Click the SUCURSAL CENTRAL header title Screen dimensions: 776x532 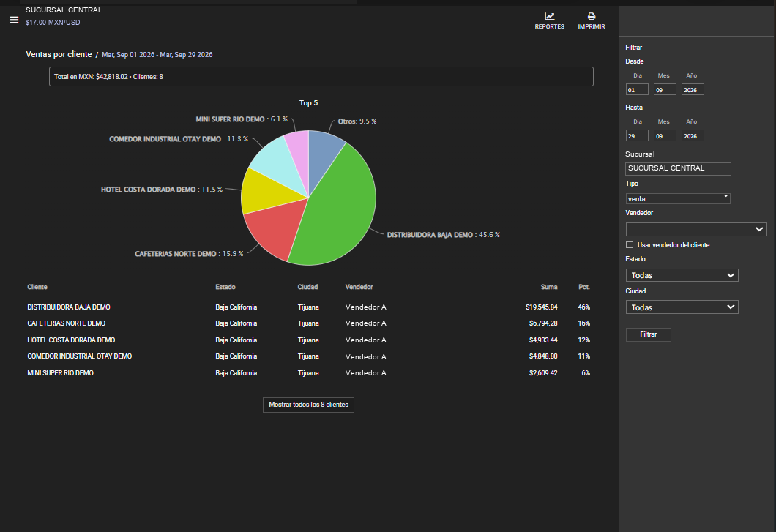pos(64,10)
